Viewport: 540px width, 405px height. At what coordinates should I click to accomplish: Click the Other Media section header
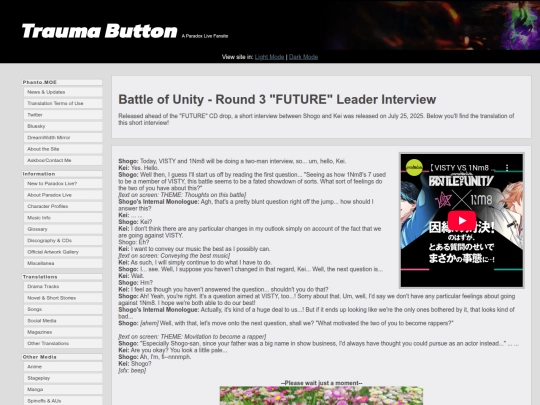(x=62, y=357)
